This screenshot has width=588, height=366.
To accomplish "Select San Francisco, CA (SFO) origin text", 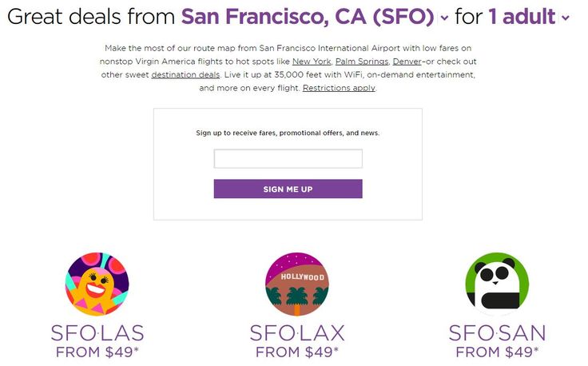I will tap(308, 17).
